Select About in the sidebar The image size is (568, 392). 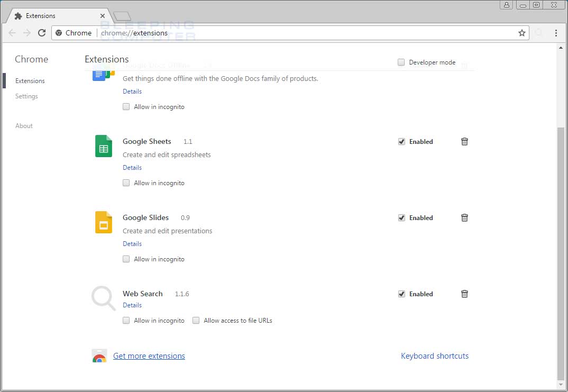pos(24,125)
